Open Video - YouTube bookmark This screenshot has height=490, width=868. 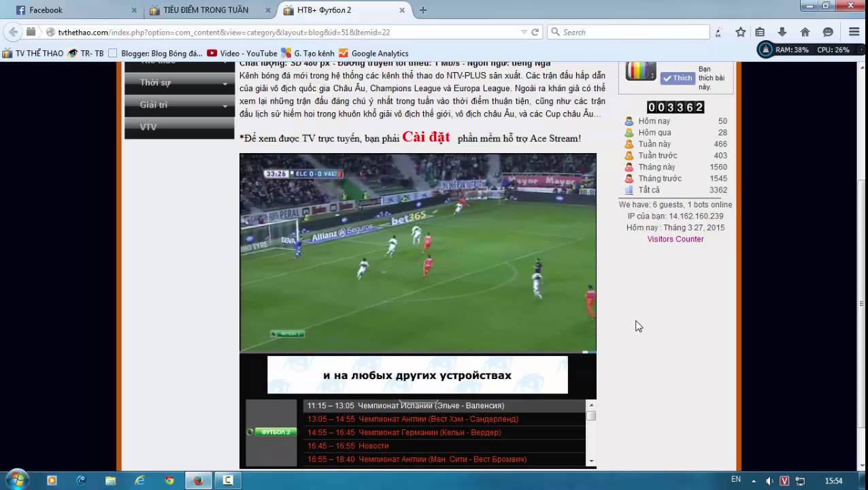click(242, 53)
